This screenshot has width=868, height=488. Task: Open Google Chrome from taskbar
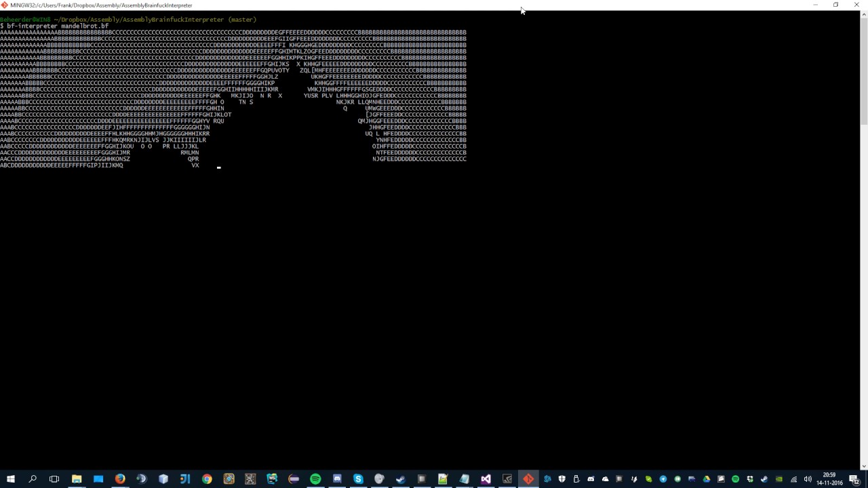207,479
